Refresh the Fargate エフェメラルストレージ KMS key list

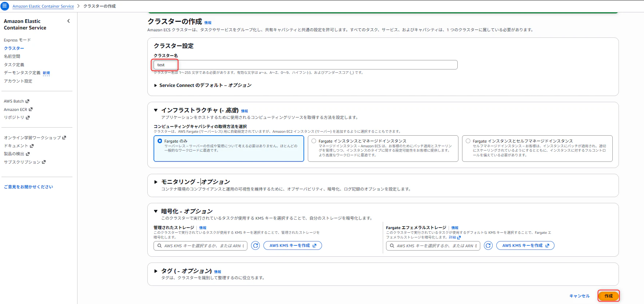[x=488, y=245]
